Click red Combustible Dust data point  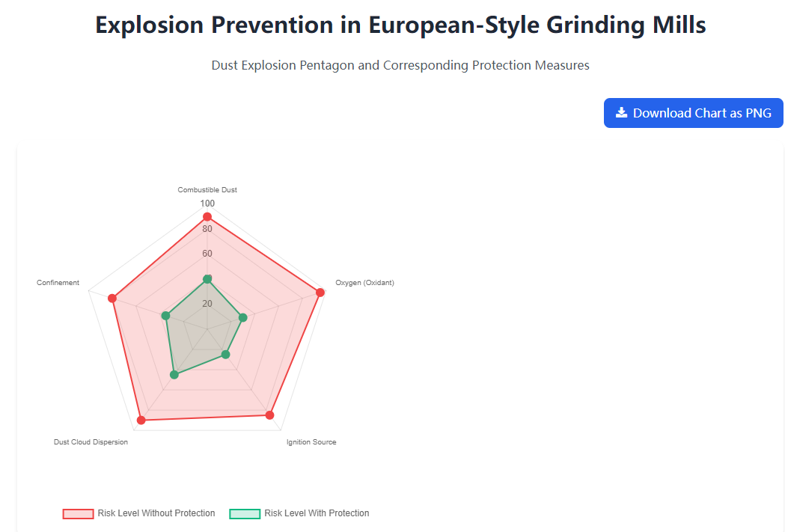tap(207, 217)
